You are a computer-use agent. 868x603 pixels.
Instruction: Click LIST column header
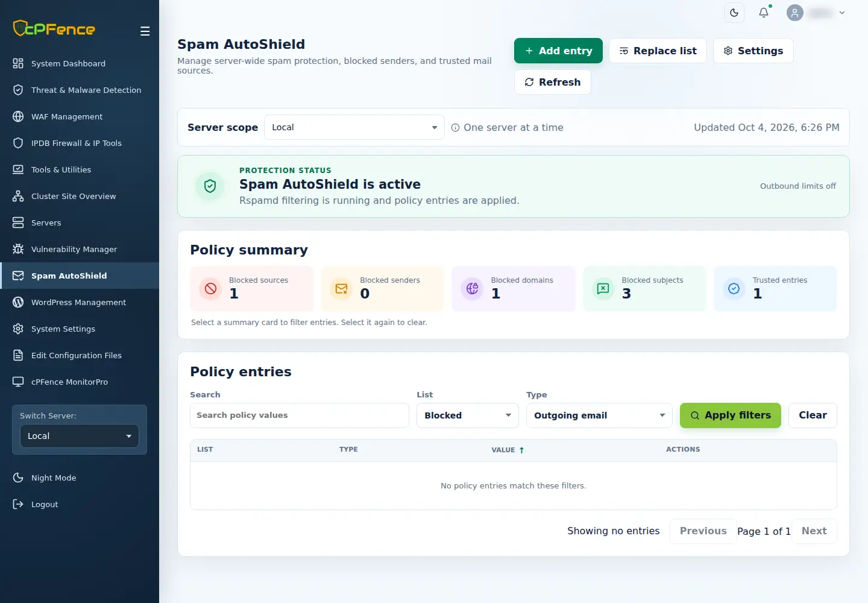pyautogui.click(x=205, y=449)
